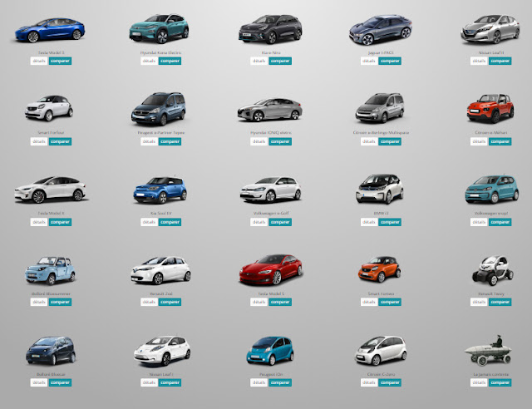This screenshot has width=532, height=409.
Task: Click comparer under Nissan Leaf I
Action: (x=170, y=382)
